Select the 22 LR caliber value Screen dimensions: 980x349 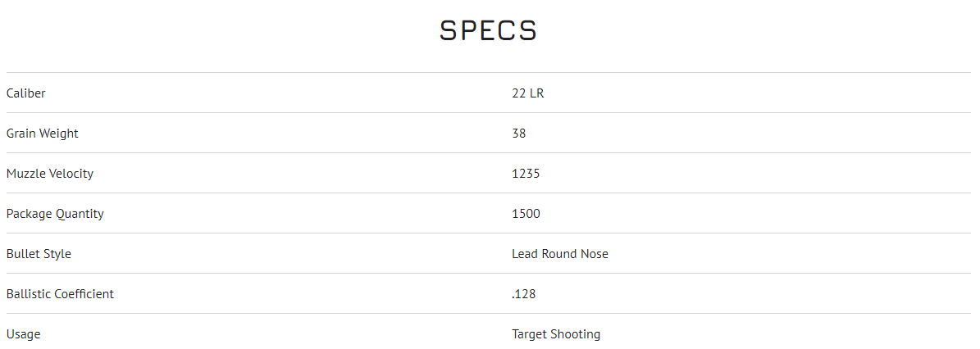[x=527, y=93]
